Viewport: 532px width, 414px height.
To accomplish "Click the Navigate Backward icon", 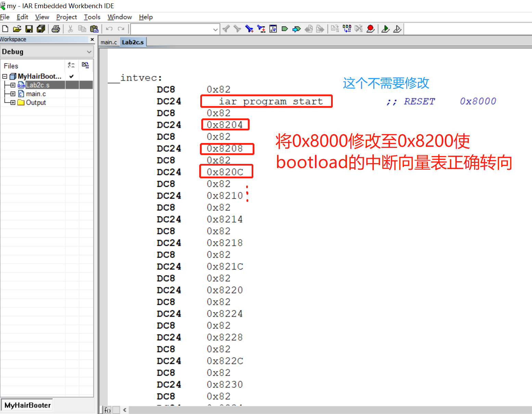I will (309, 29).
